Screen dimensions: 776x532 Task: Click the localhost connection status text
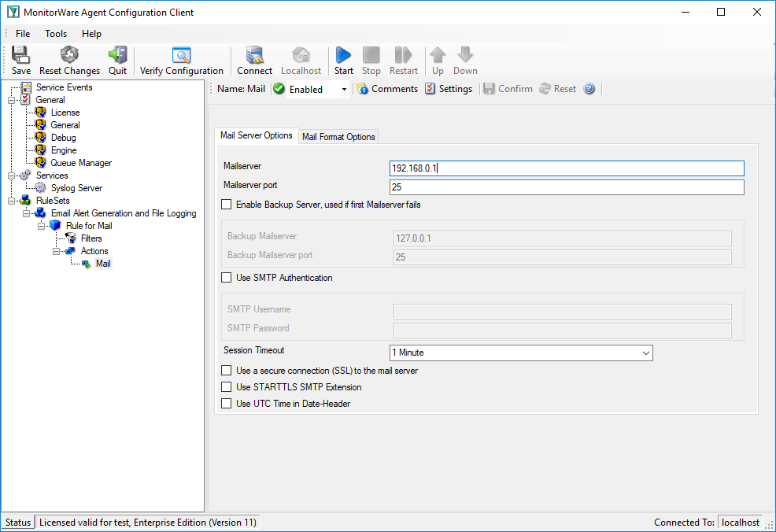coord(741,523)
